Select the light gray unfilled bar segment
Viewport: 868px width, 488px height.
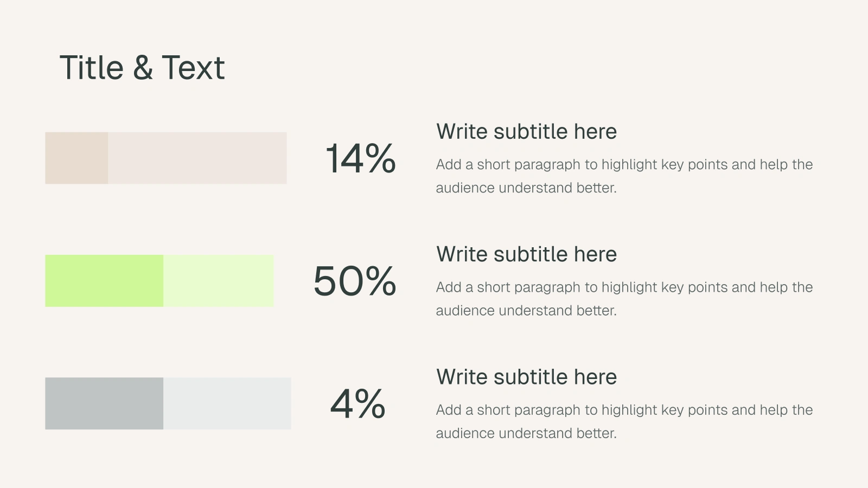coord(227,403)
